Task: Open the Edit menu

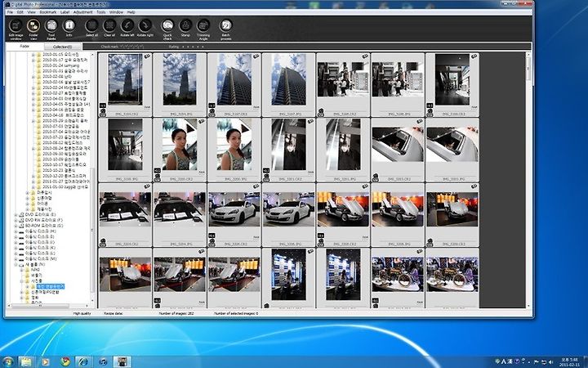Action: coord(20,12)
